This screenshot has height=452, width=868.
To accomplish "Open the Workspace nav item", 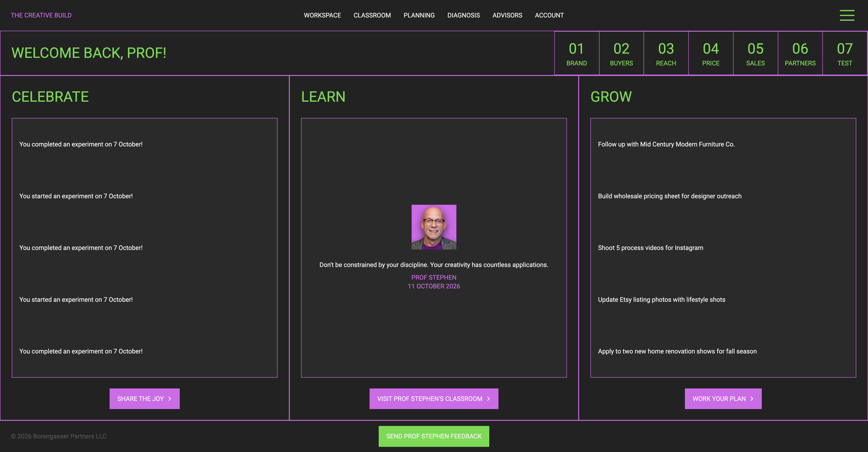I will point(322,15).
